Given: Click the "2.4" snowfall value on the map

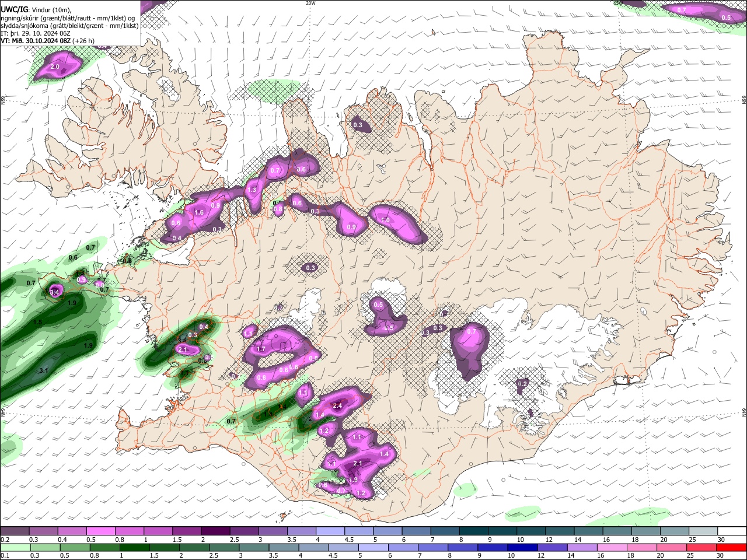Looking at the screenshot, I should click(x=337, y=405).
